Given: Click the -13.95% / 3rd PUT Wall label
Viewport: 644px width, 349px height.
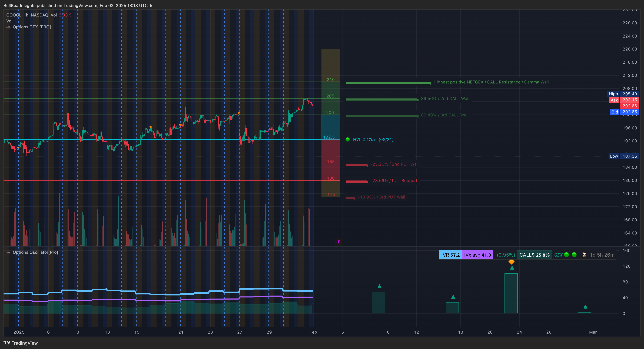Looking at the screenshot, I should [381, 197].
